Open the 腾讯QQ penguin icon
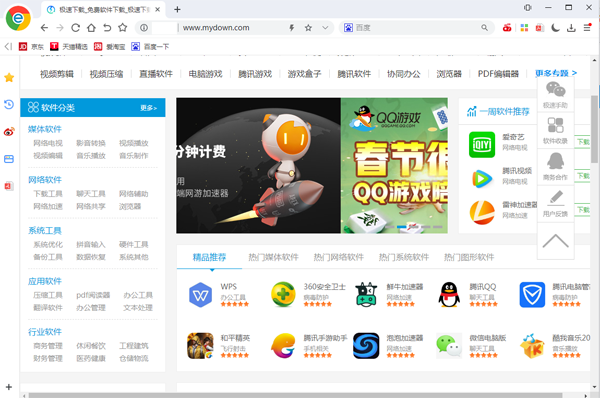The image size is (600, 398). tap(449, 295)
